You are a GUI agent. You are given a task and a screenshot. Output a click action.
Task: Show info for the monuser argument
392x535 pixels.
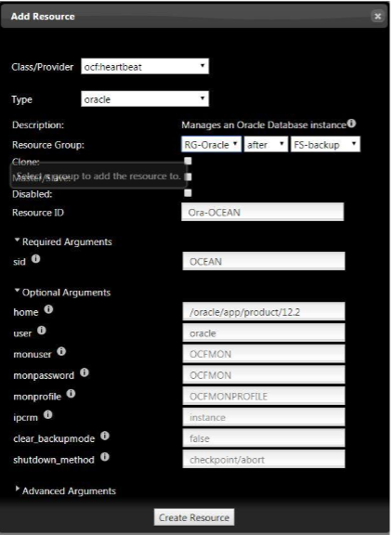pos(61,351)
